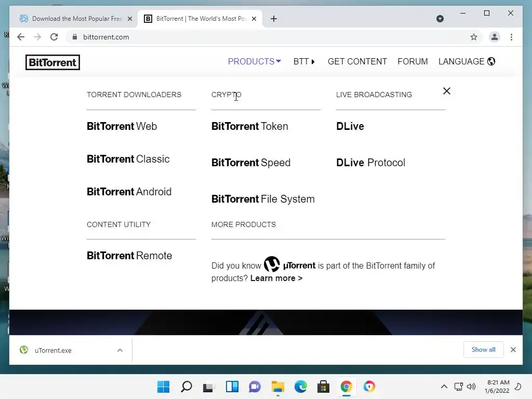Click Google Chrome taskbar icon
532x399 pixels.
point(346,387)
